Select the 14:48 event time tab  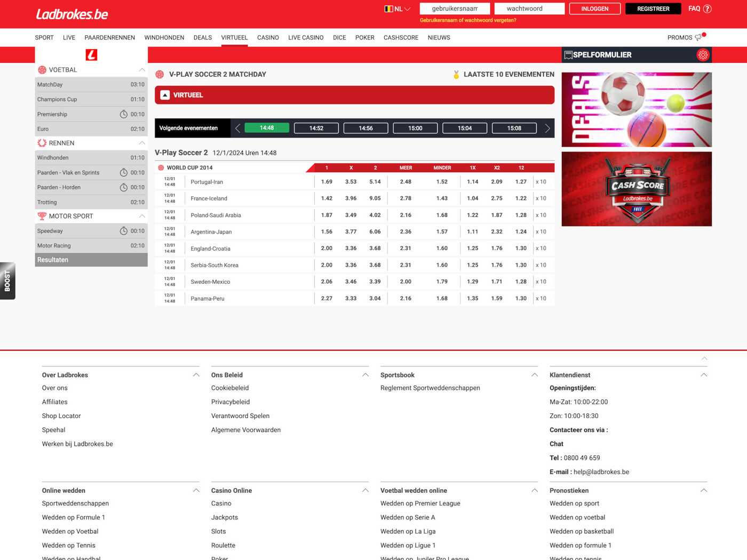267,128
